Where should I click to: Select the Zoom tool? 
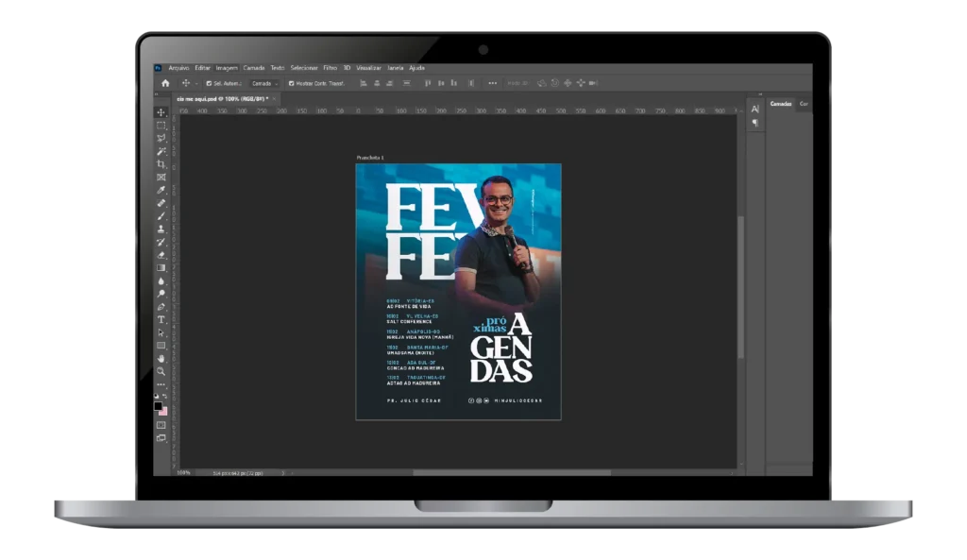click(x=161, y=372)
